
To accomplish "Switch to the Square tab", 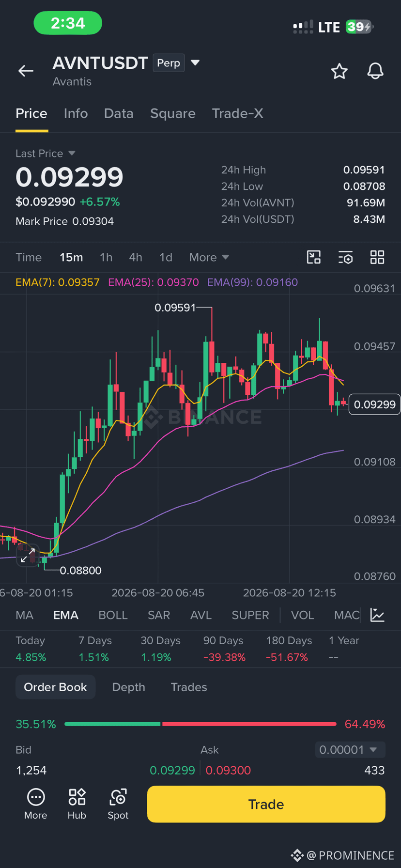I will (173, 113).
